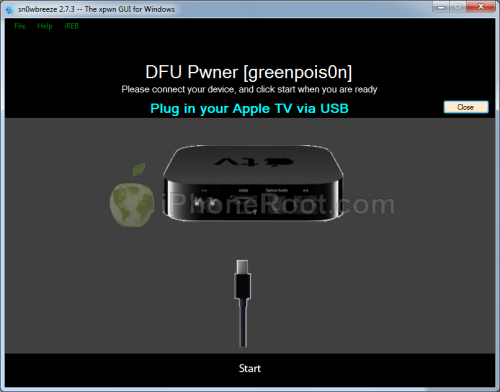Close the sn0wbreeze window via title bar X

click(x=480, y=7)
